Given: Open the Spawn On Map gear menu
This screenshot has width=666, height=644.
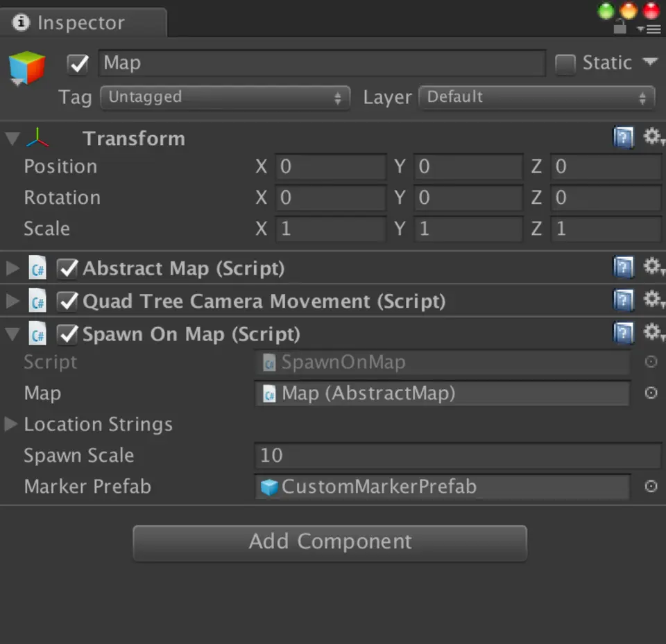Looking at the screenshot, I should 652,333.
